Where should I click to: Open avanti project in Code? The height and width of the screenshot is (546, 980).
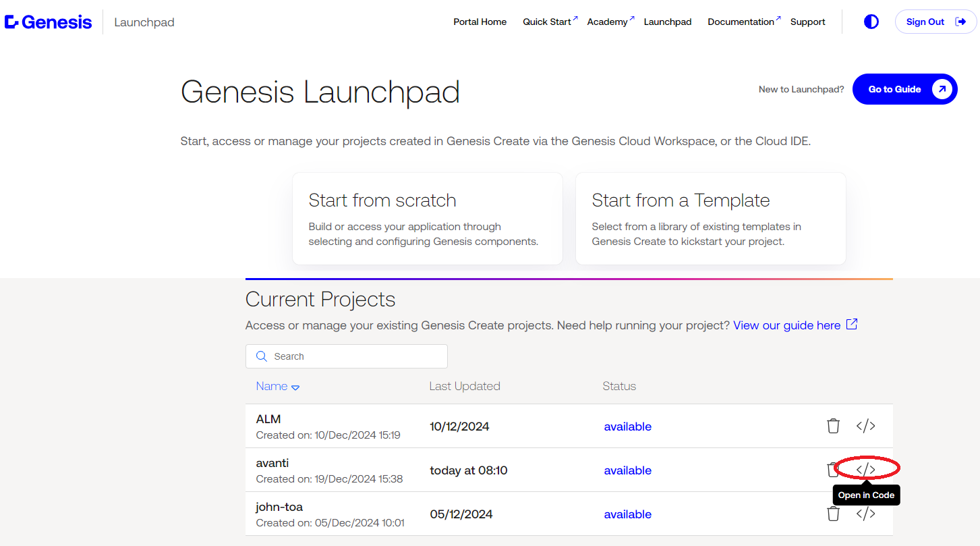pyautogui.click(x=866, y=469)
